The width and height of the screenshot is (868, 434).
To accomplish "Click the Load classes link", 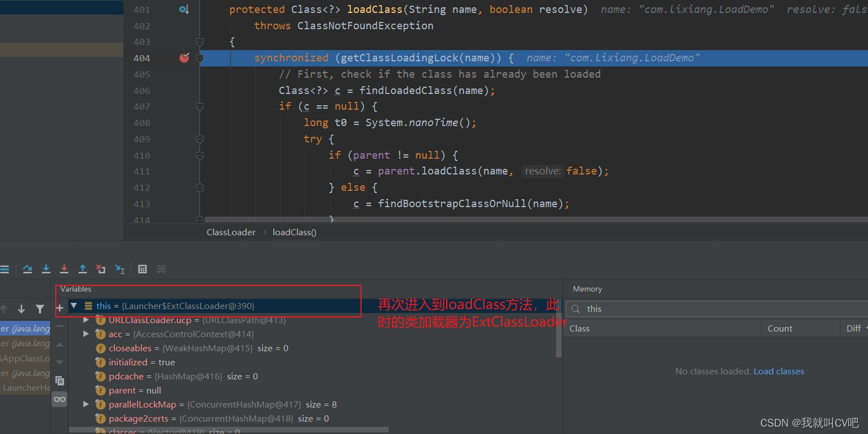I will (x=779, y=372).
